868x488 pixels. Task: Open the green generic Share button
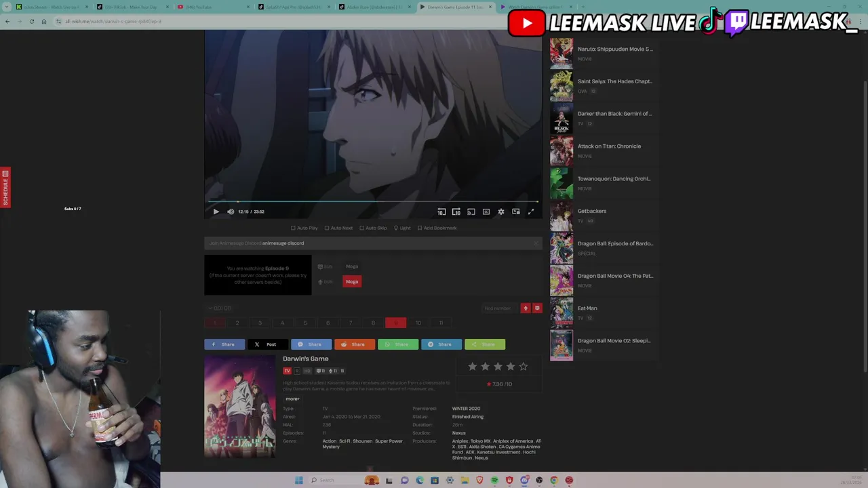pos(485,344)
